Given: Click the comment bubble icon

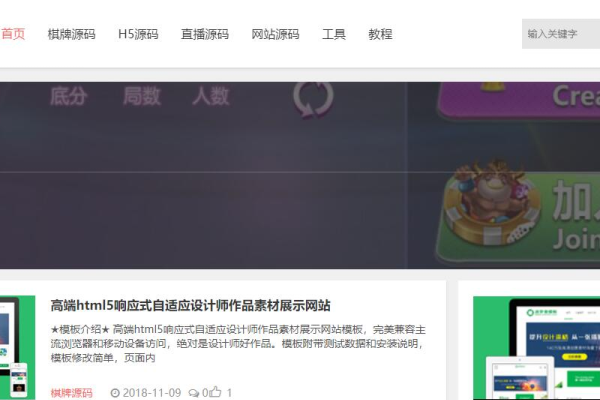Looking at the screenshot, I should pyautogui.click(x=194, y=393).
